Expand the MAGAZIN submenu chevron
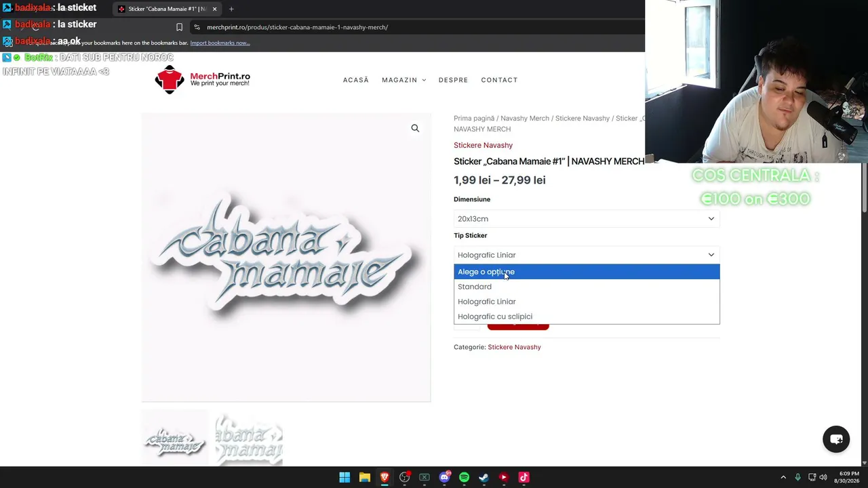Image resolution: width=868 pixels, height=488 pixels. [x=424, y=80]
